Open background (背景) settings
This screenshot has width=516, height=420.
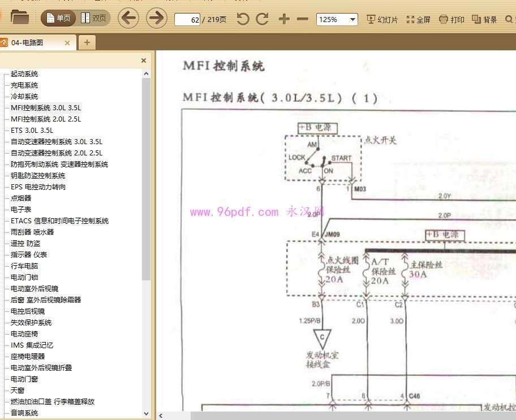[x=484, y=19]
